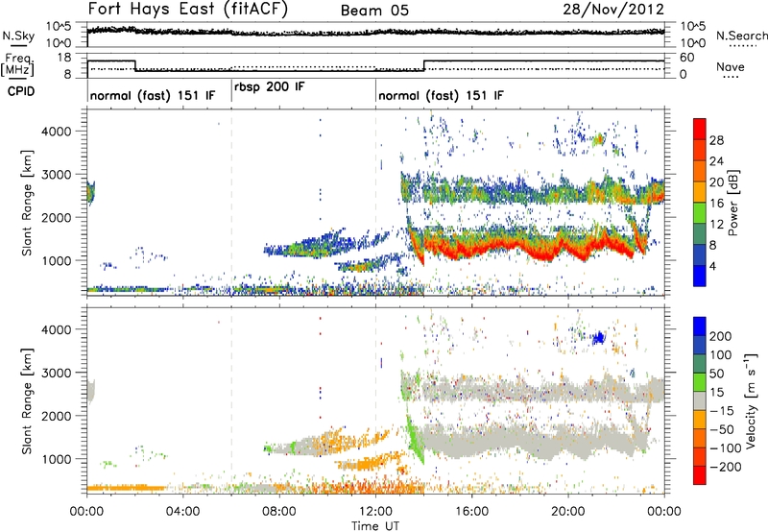Click the '12:00' time axis tick label

tap(375, 512)
